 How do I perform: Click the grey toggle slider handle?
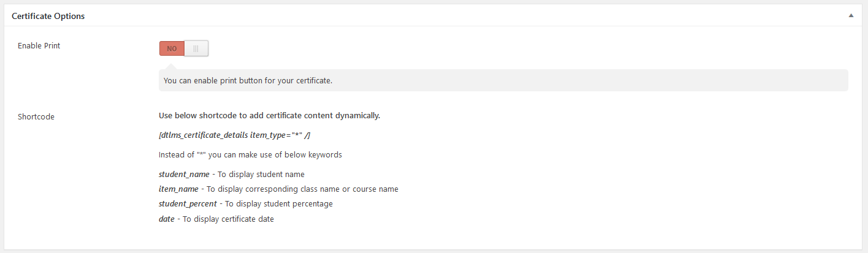196,48
